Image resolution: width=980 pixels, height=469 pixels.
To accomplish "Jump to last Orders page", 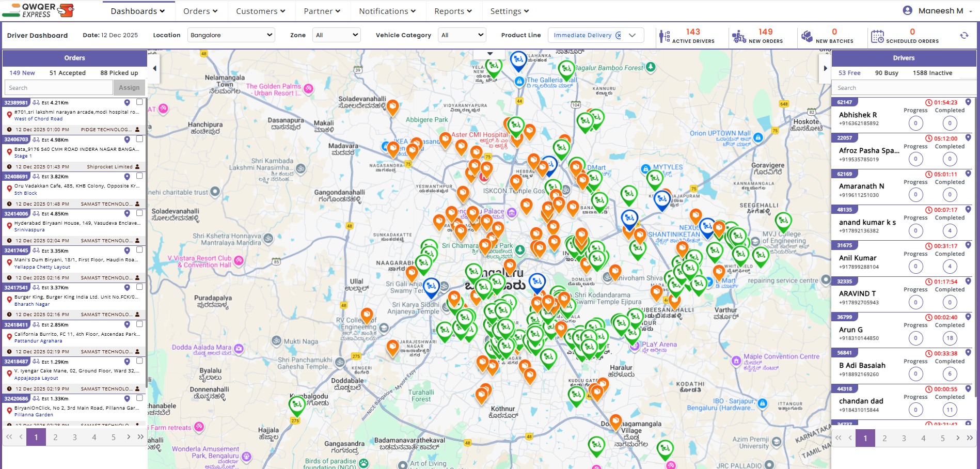I will coord(140,437).
